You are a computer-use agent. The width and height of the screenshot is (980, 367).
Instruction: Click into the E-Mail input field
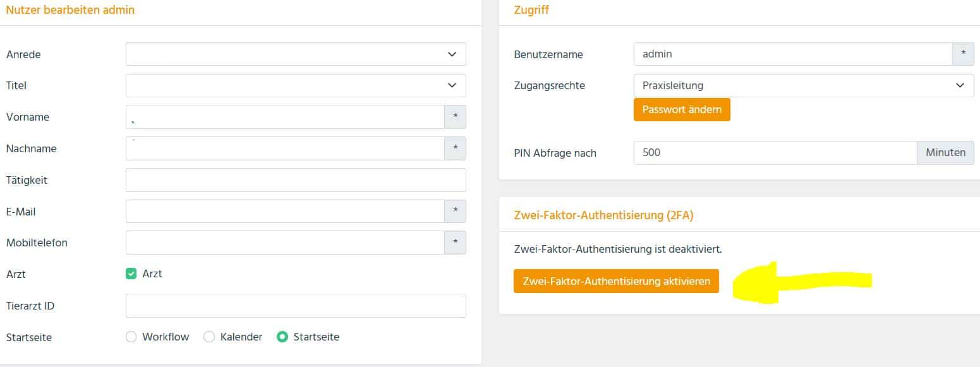pos(285,212)
